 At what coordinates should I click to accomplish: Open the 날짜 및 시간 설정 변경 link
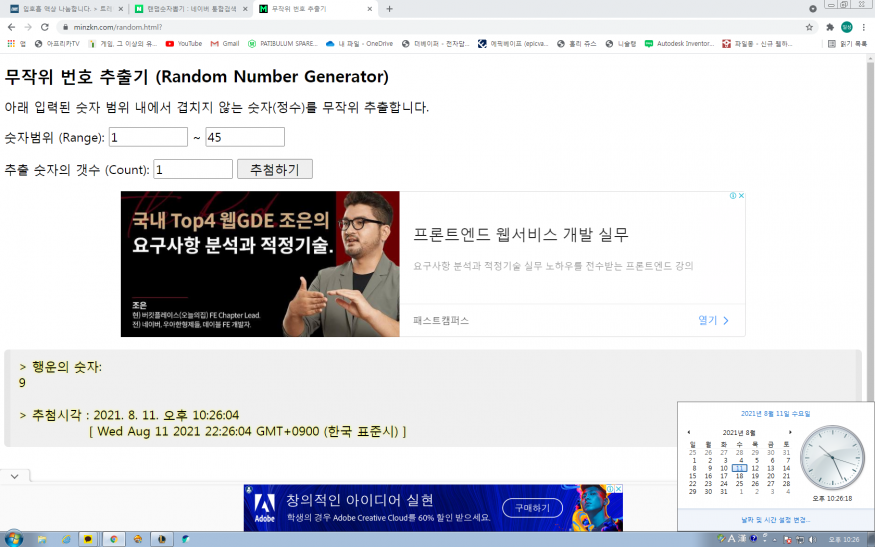[x=775, y=520]
